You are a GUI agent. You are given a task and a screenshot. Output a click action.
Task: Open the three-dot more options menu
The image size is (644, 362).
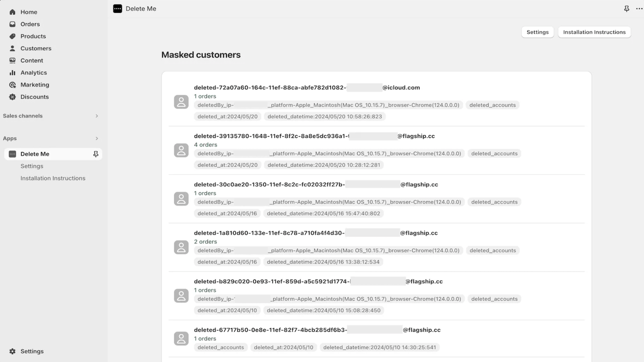click(x=639, y=8)
